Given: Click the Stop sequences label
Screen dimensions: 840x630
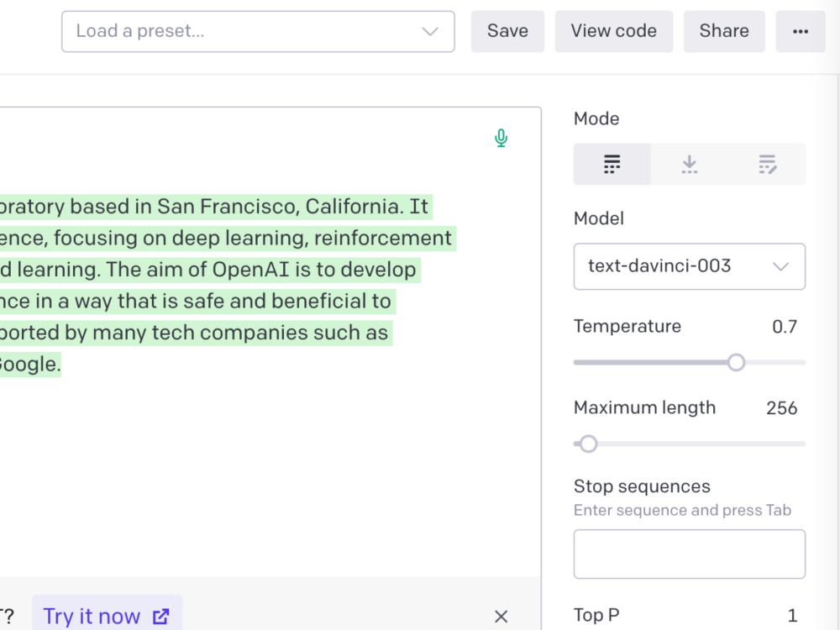Looking at the screenshot, I should (x=642, y=486).
